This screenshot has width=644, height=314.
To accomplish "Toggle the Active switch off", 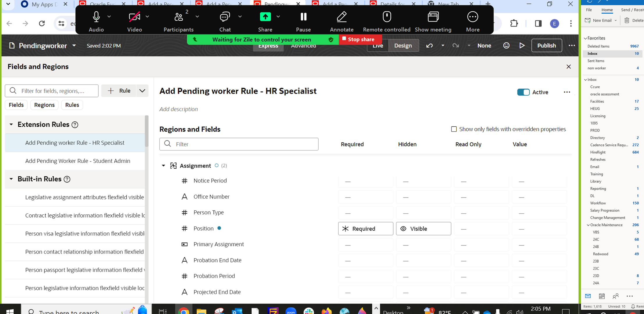I will (523, 92).
